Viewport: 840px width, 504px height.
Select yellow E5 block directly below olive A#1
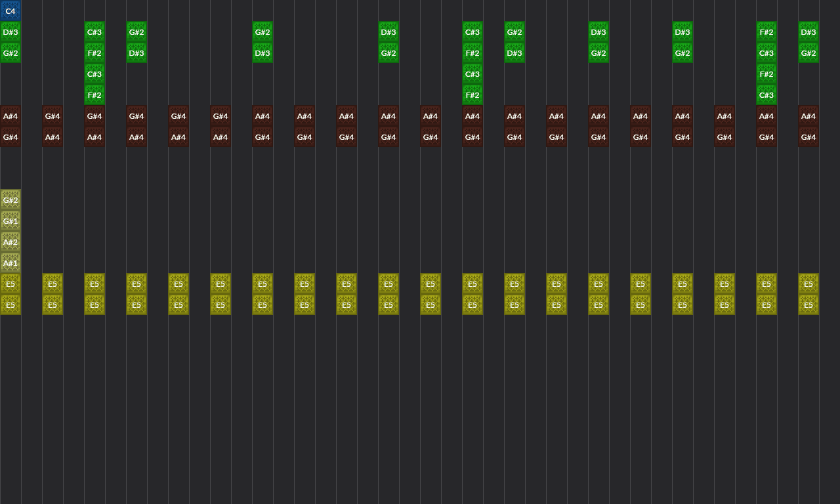tap(10, 284)
